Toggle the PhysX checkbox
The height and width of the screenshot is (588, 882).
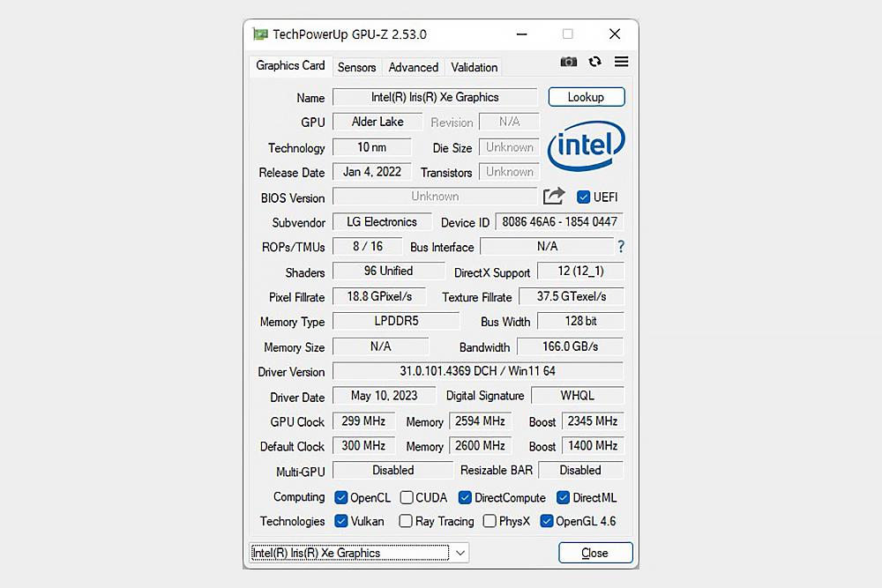click(x=490, y=521)
